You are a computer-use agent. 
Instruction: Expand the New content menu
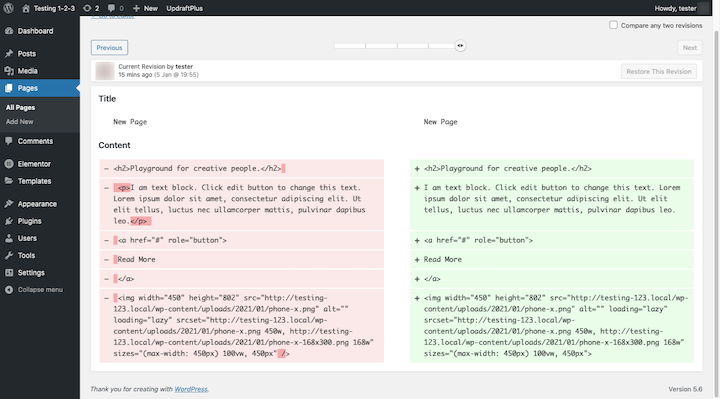145,8
